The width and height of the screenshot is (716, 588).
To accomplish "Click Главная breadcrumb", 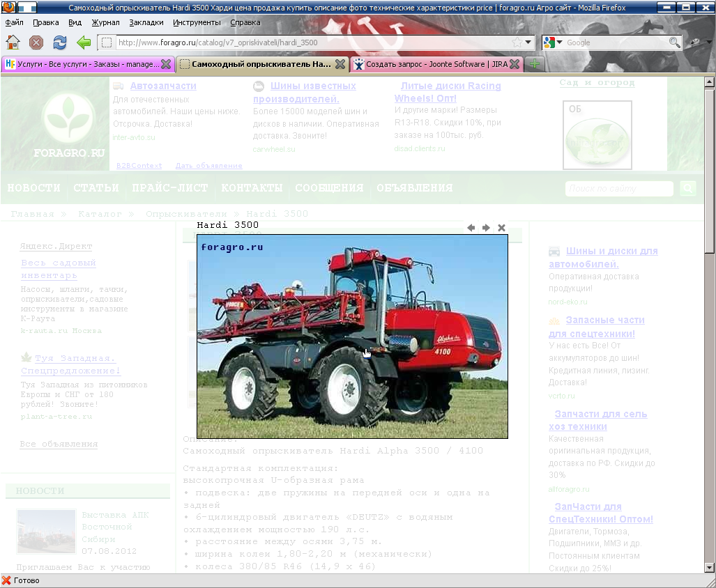I will tap(33, 213).
